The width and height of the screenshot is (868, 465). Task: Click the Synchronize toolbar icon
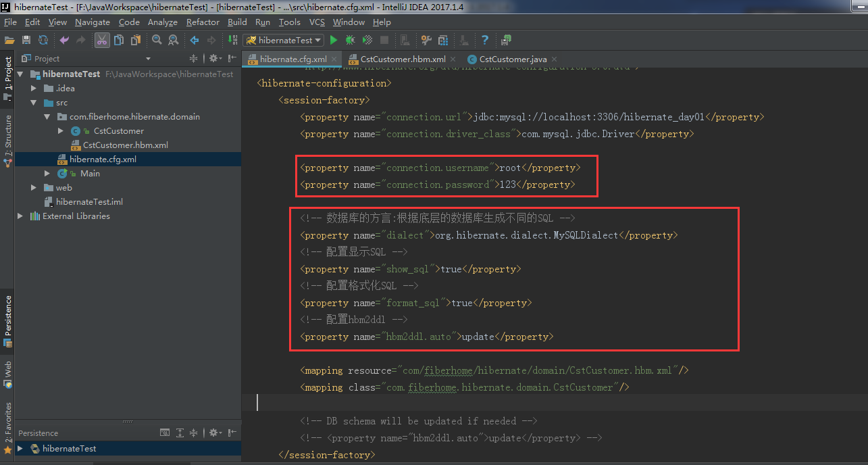pos(43,41)
